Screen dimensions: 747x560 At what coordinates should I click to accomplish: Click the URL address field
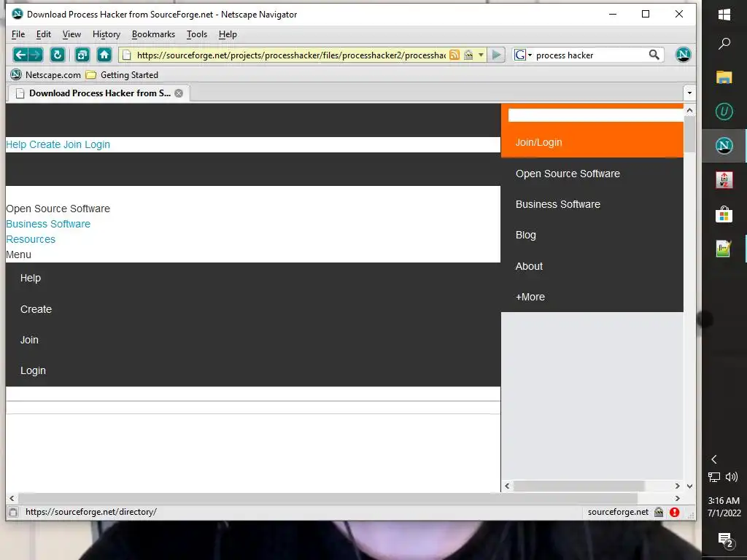tap(290, 55)
